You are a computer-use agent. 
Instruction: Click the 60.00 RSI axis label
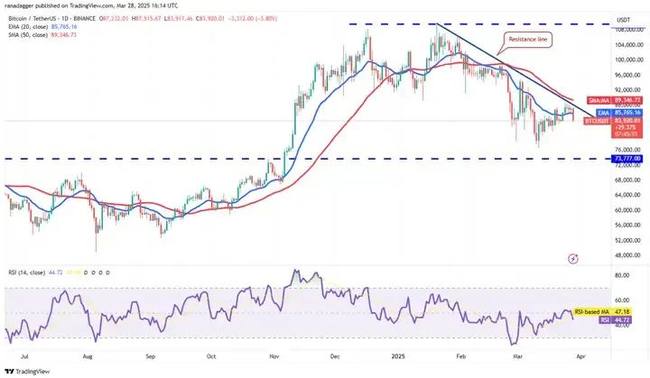623,300
